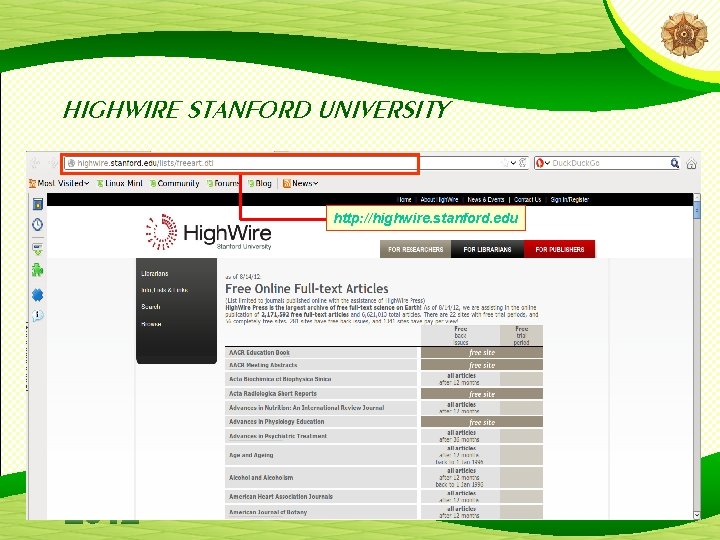Viewport: 720px width, 540px height.
Task: Click the site identity globe icon in the URL bar
Action: coord(71,163)
